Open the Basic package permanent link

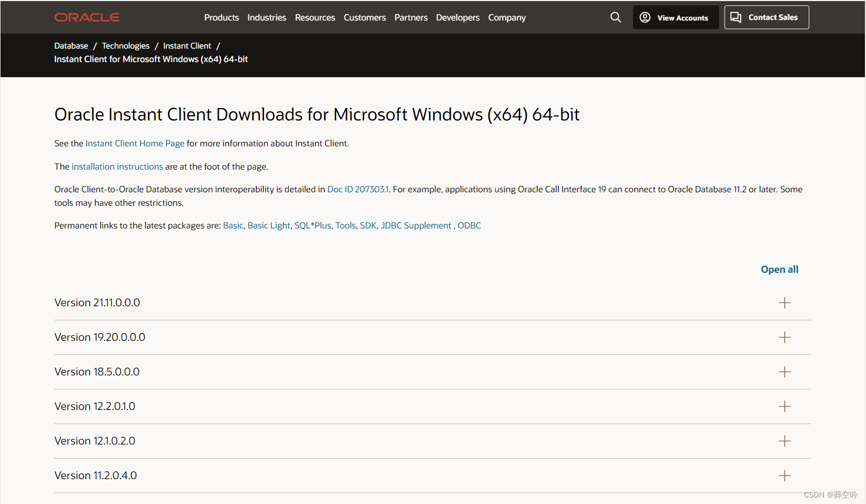233,225
